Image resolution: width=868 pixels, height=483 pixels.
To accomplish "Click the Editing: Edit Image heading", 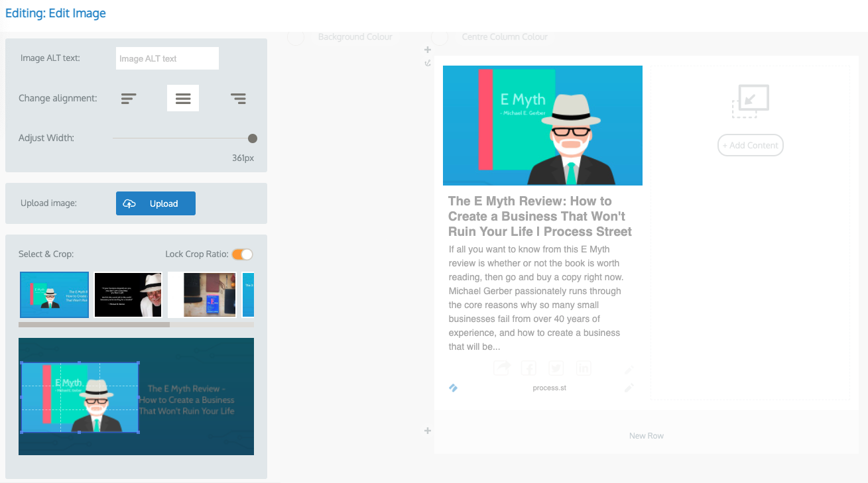I will [x=56, y=13].
